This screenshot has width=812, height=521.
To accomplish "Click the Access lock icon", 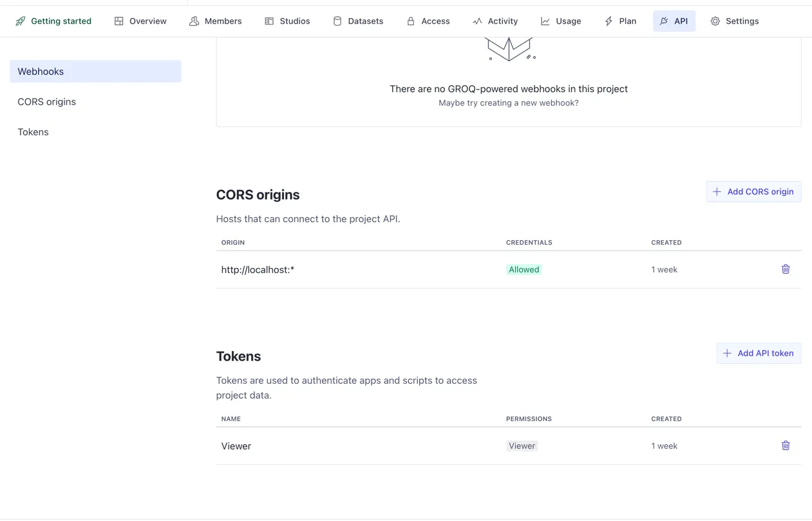I will pos(411,21).
